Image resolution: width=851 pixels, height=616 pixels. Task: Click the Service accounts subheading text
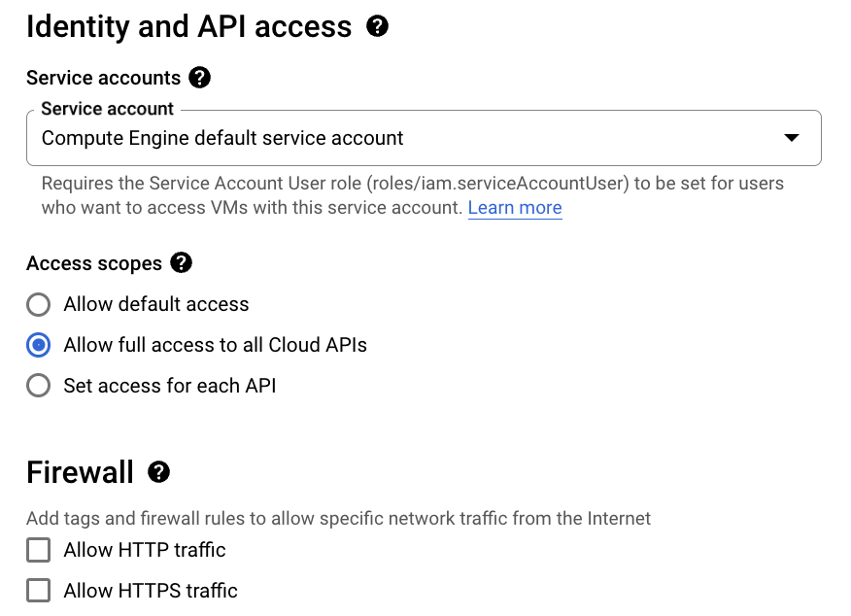point(104,78)
